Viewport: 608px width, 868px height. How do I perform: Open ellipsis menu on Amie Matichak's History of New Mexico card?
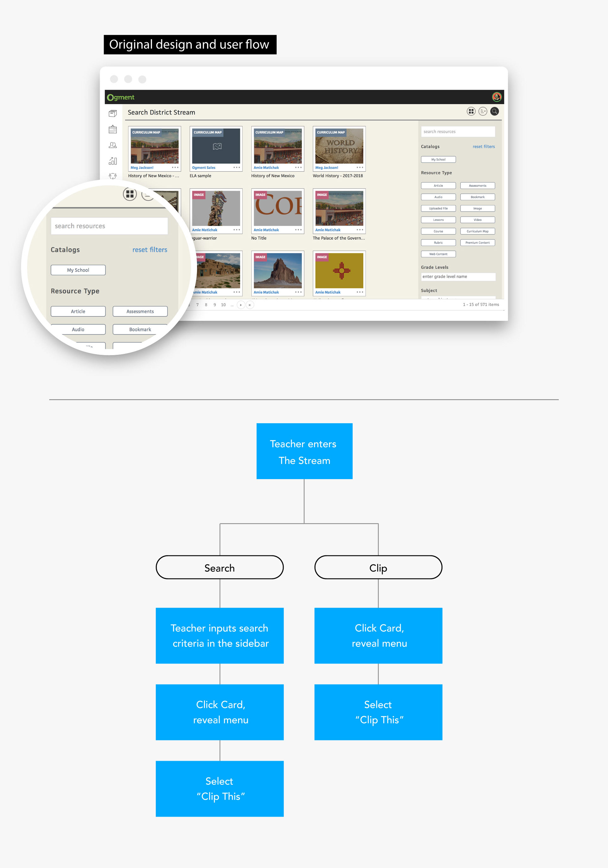298,167
